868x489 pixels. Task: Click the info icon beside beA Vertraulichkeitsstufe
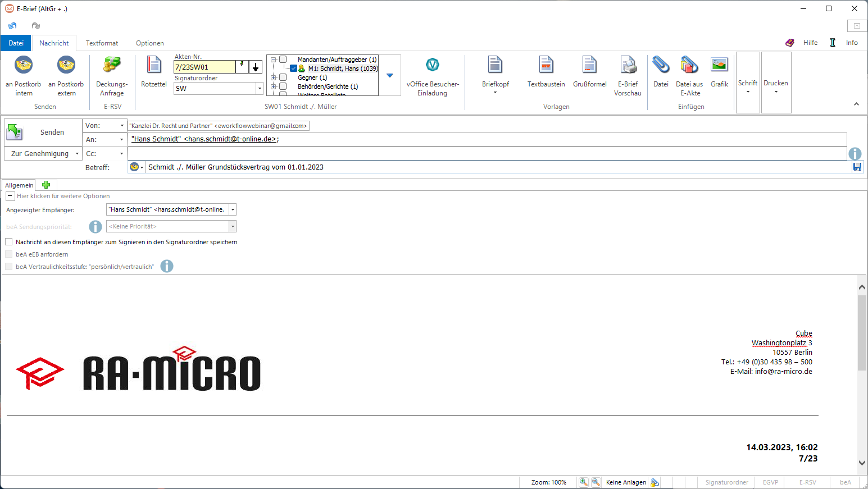coord(167,266)
